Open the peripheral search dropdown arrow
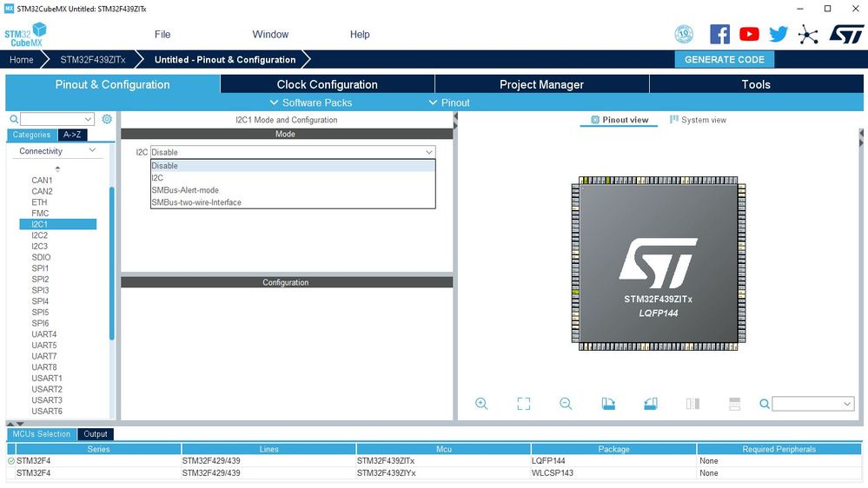Viewport: 868px width, 488px height. point(88,119)
